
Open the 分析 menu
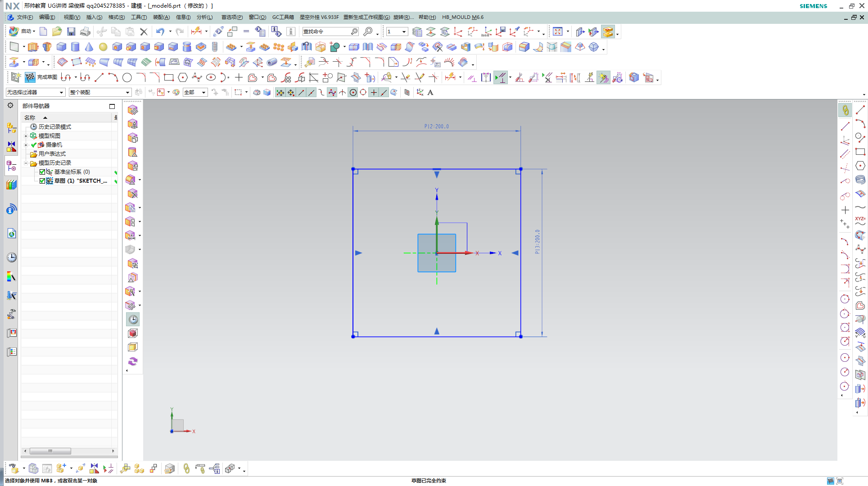[204, 17]
